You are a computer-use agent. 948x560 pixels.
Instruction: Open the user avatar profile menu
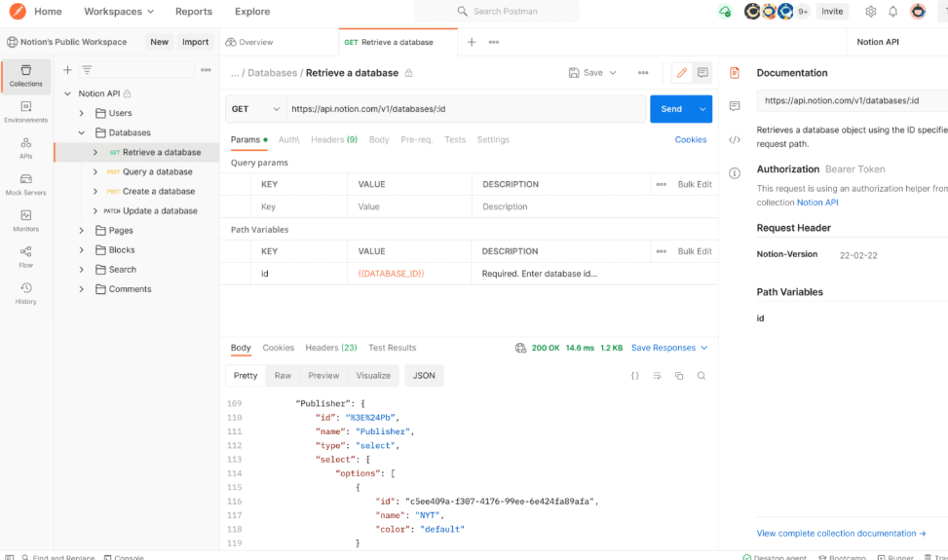point(918,11)
